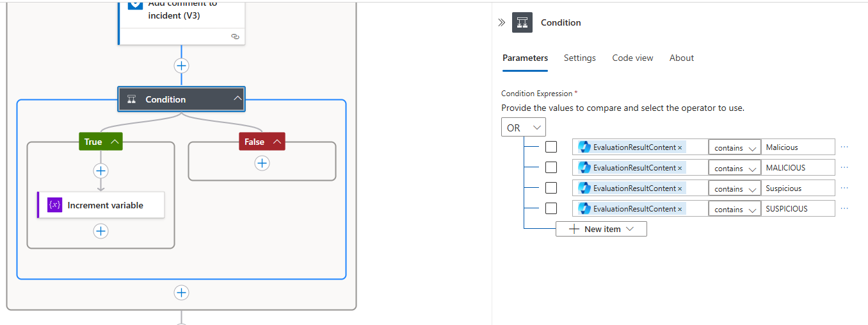Click the link icon on the Add comment card
The height and width of the screenshot is (325, 868).
coord(235,37)
